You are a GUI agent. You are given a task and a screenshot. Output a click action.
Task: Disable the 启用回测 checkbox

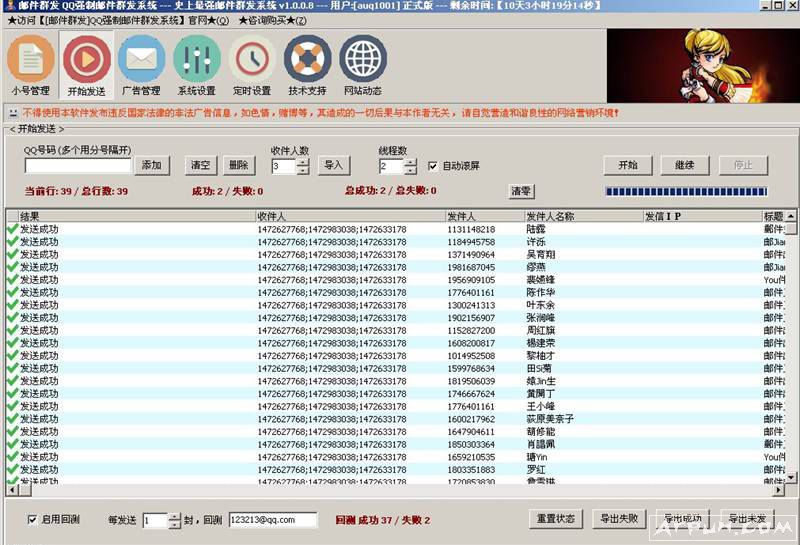33,520
